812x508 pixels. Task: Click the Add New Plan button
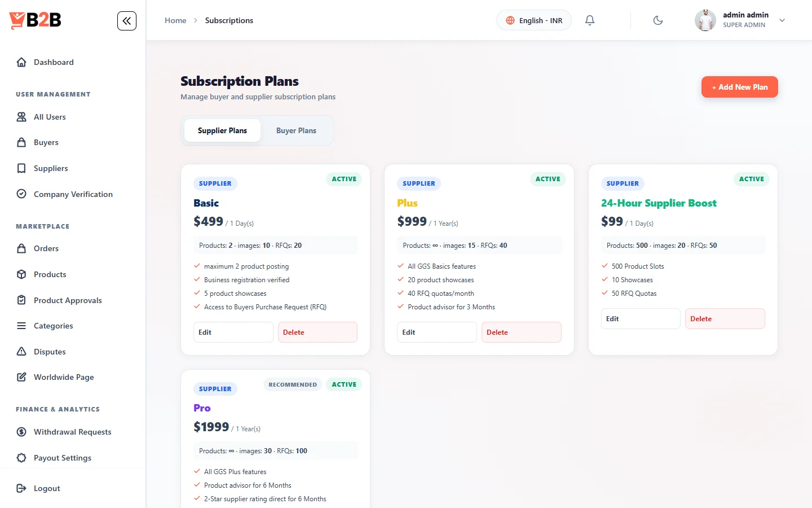click(x=740, y=87)
